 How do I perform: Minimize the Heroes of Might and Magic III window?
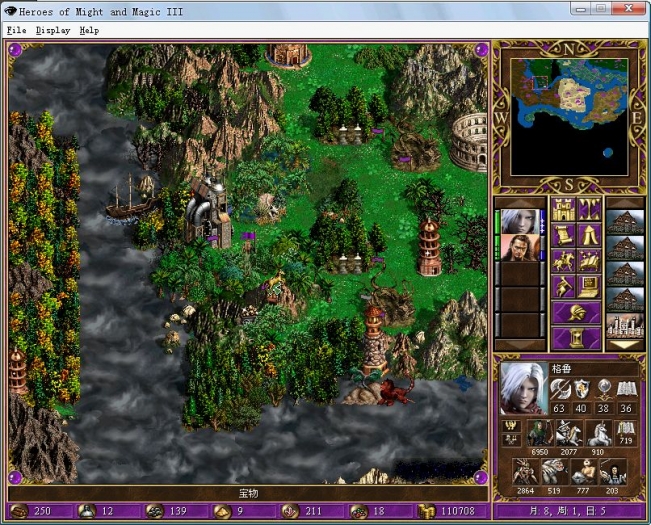[581, 8]
